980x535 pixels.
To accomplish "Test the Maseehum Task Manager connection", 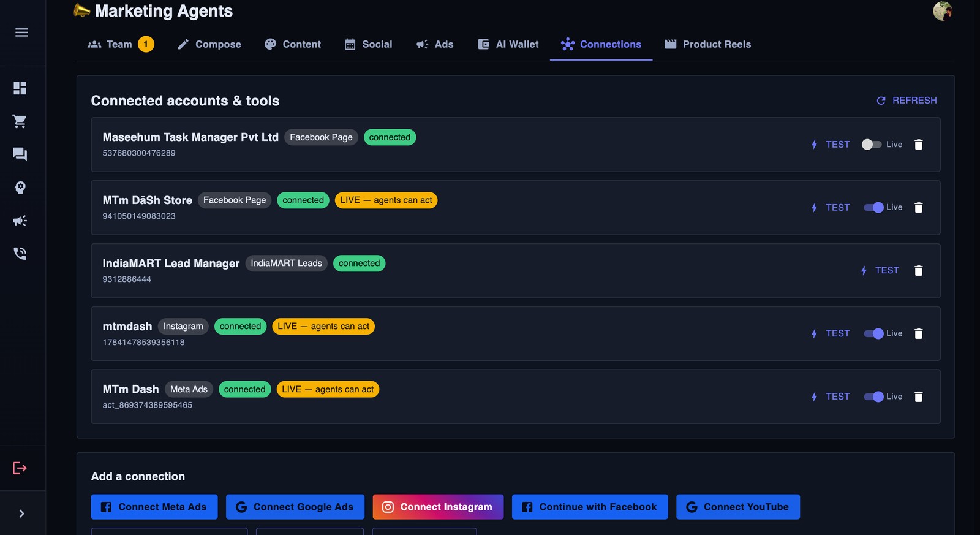I will pos(831,145).
